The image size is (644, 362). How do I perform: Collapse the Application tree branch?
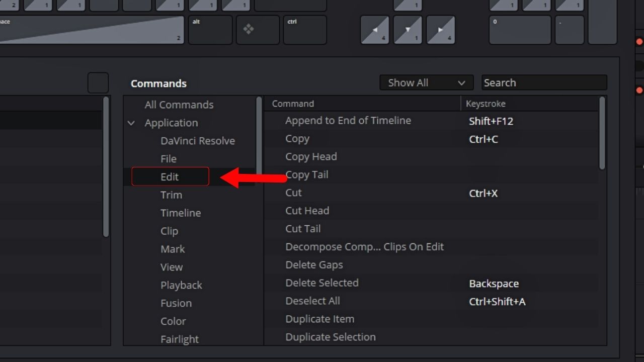pos(131,123)
